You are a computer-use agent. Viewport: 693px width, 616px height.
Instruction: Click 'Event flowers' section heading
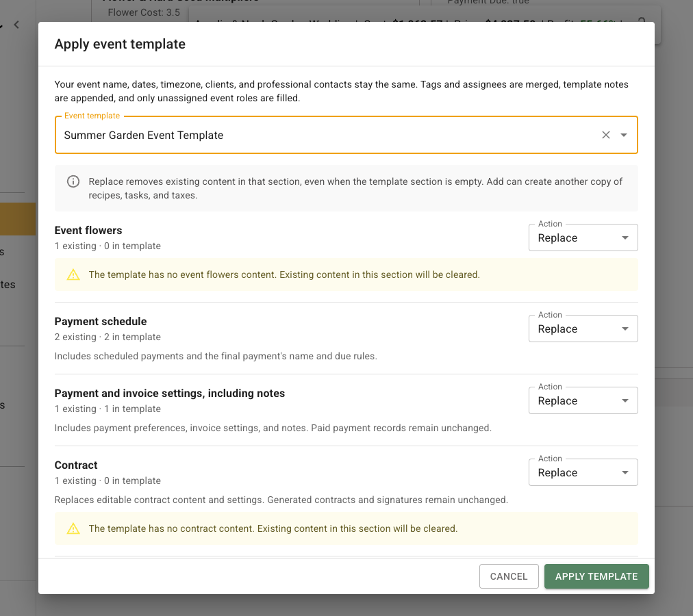coord(88,230)
